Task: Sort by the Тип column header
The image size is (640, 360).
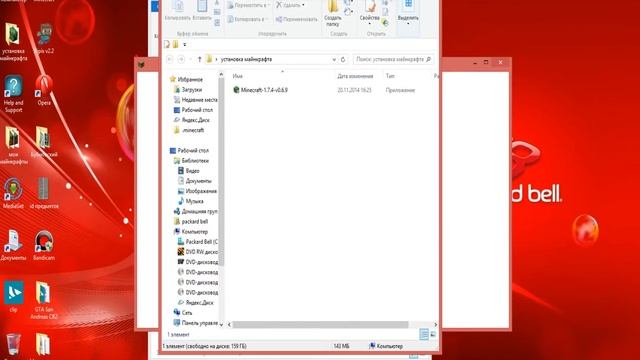Action: point(390,76)
